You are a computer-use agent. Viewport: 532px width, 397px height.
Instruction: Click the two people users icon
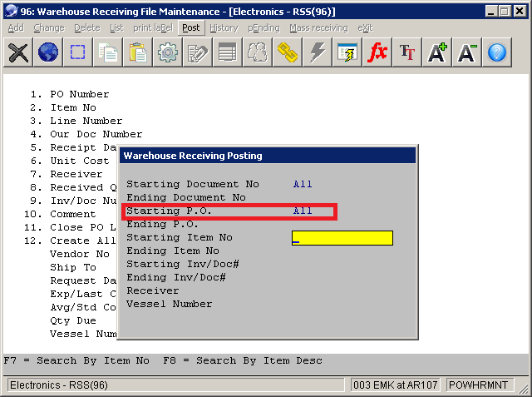[257, 52]
